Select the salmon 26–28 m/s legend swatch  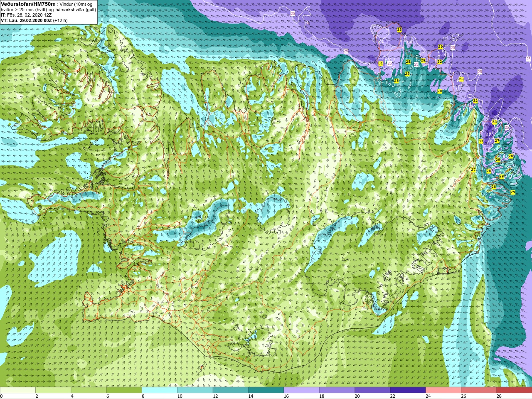click(x=479, y=390)
